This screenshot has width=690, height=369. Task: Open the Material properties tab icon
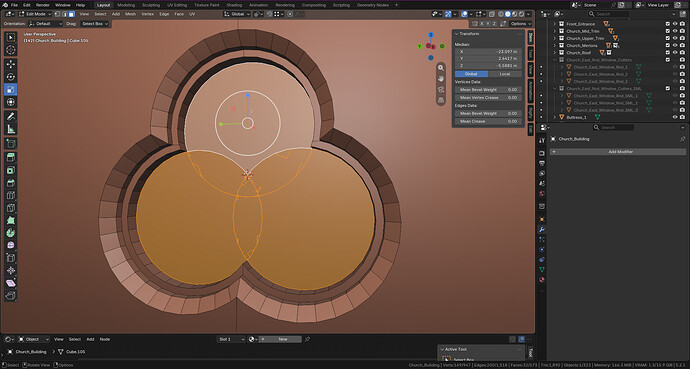pos(542,279)
